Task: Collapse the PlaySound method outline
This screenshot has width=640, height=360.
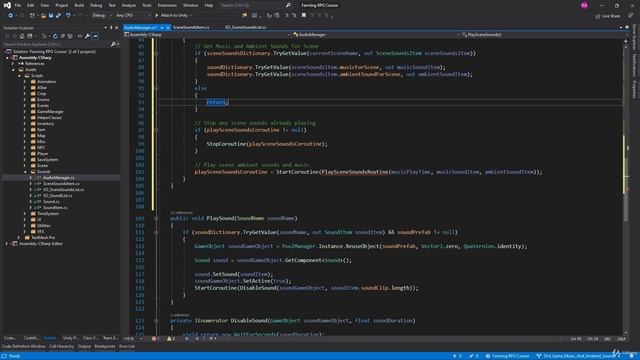Action: 156,218
